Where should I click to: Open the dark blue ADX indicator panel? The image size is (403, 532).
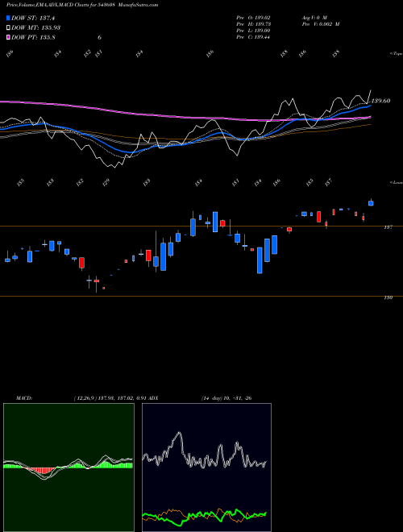(206, 468)
